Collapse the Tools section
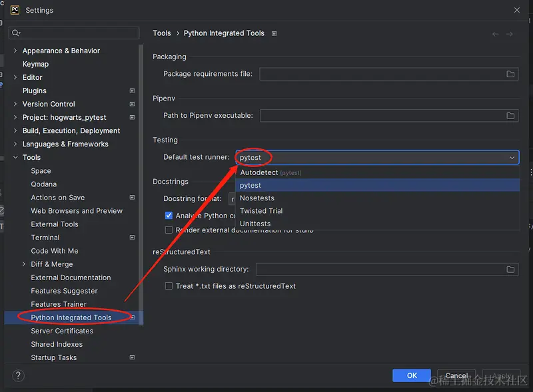Screen dimensions: 533x392 click(x=15, y=157)
